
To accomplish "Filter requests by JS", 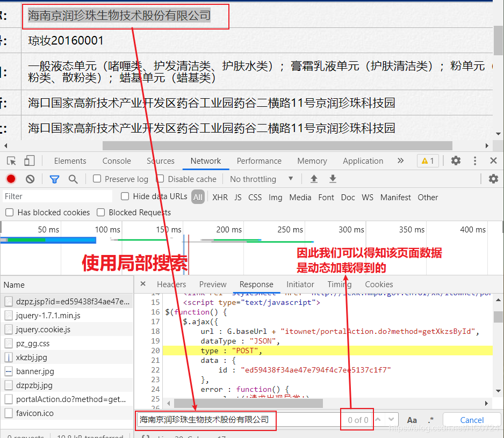I will 238,197.
